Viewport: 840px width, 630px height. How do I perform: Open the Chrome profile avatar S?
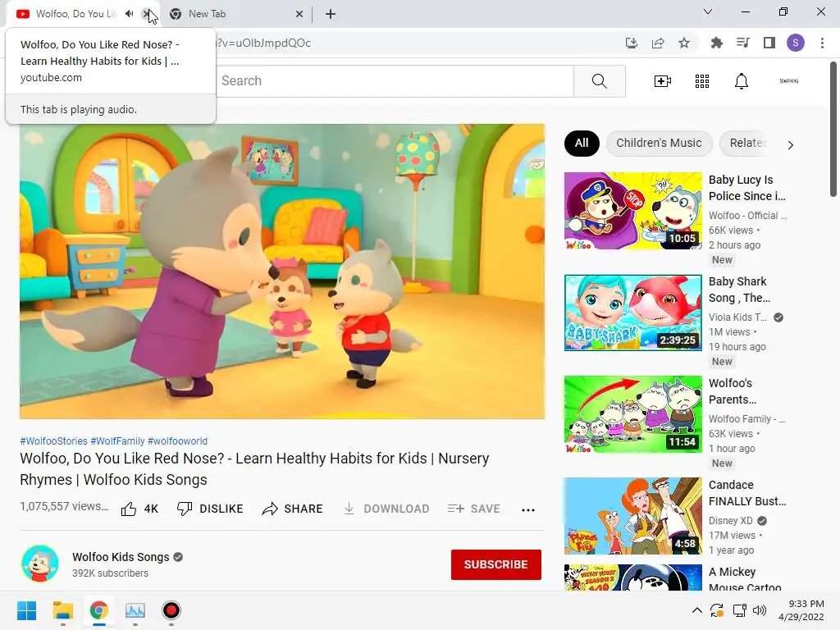(x=796, y=43)
